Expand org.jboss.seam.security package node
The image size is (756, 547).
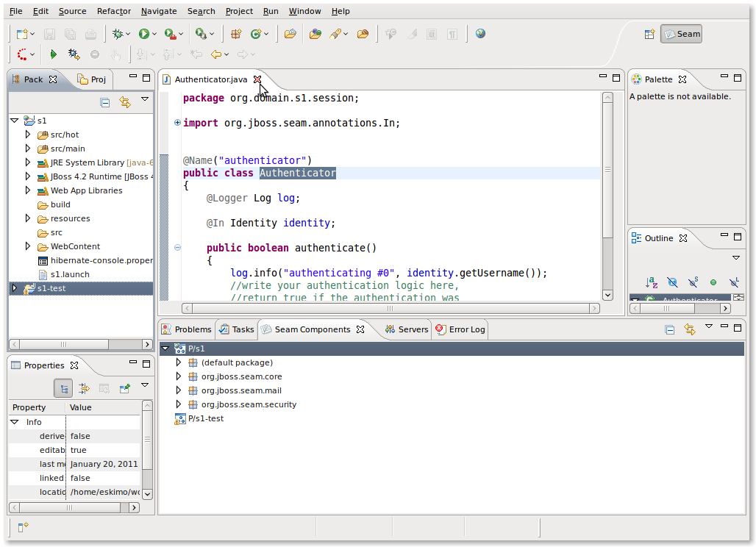[x=179, y=404]
